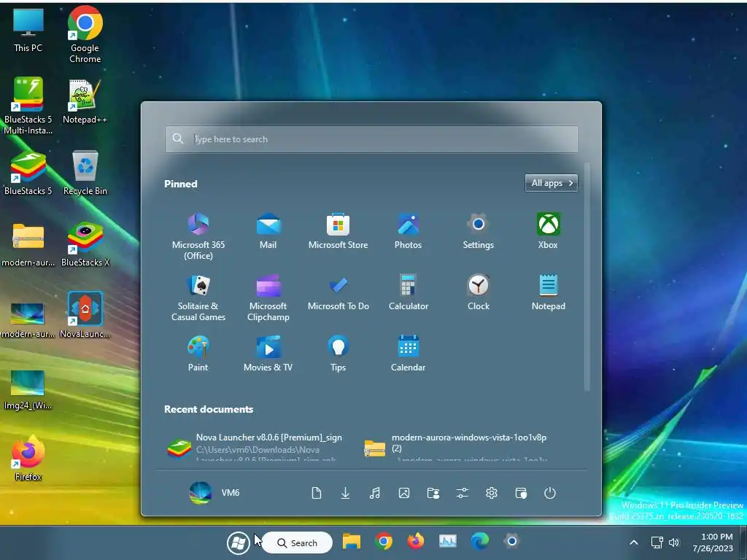Open Microsoft To Do app
Viewport: 747px width, 560px height.
[338, 292]
